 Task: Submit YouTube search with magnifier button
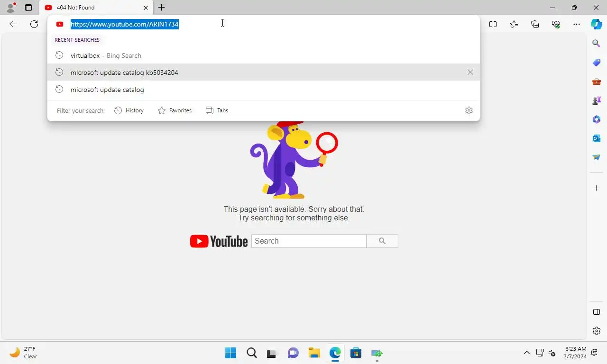[x=382, y=241]
